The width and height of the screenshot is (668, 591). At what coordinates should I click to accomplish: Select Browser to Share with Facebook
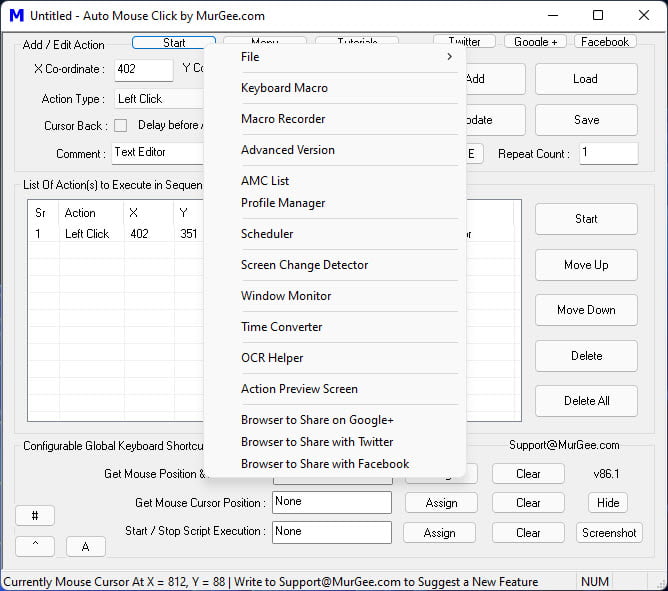(x=334, y=464)
